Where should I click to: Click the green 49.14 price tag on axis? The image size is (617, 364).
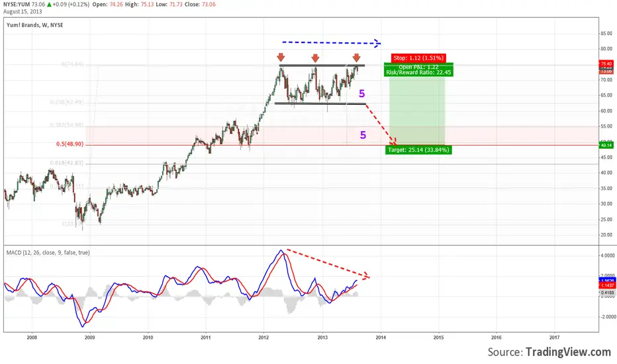606,145
